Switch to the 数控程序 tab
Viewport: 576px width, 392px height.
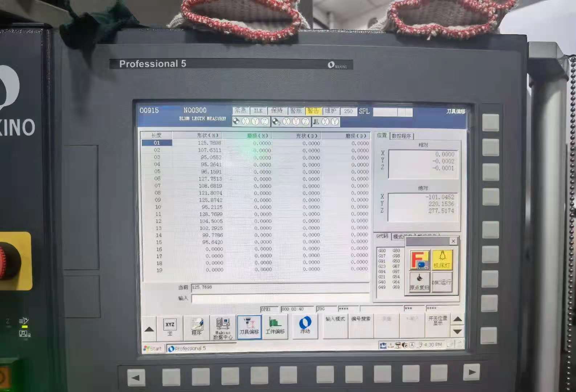click(x=401, y=136)
